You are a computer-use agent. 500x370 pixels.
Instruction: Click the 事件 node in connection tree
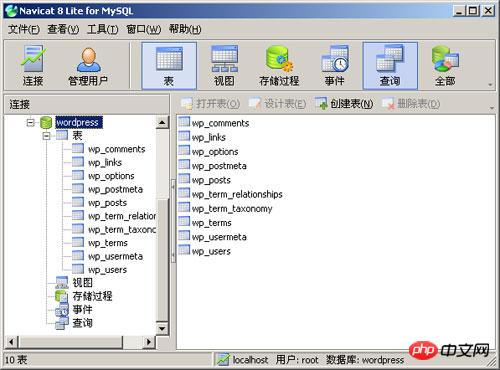pos(74,309)
